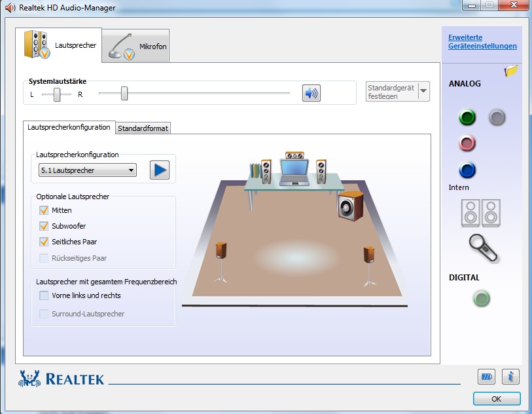This screenshot has height=414, width=532.
Task: Switch to the Lautsprecher device tab
Action: (x=59, y=45)
